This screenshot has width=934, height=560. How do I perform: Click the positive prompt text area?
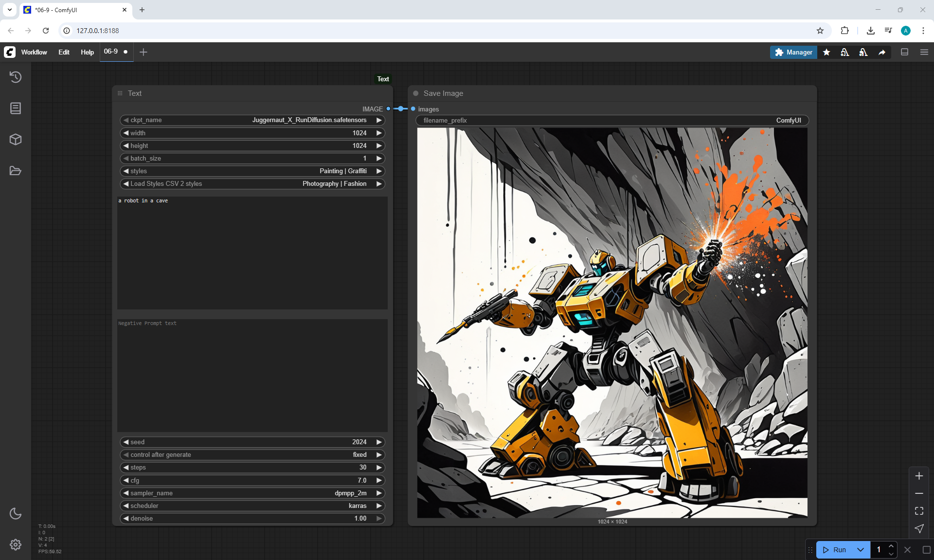[252, 253]
